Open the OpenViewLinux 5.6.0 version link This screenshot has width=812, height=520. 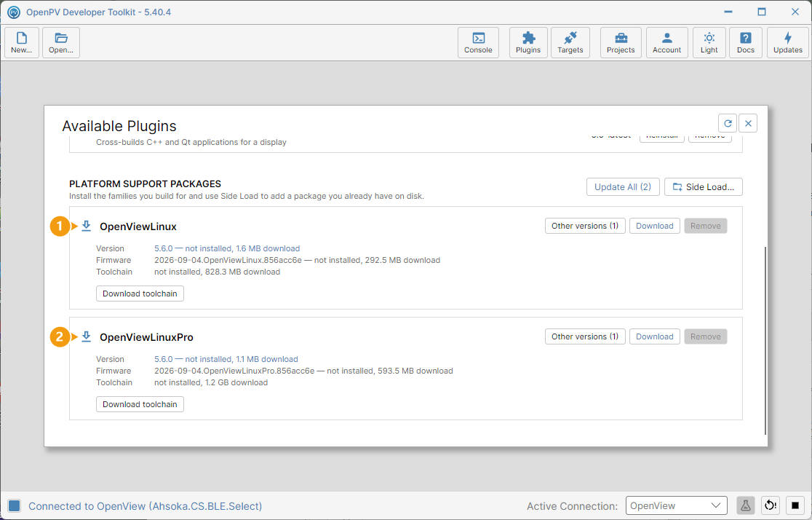tap(227, 248)
